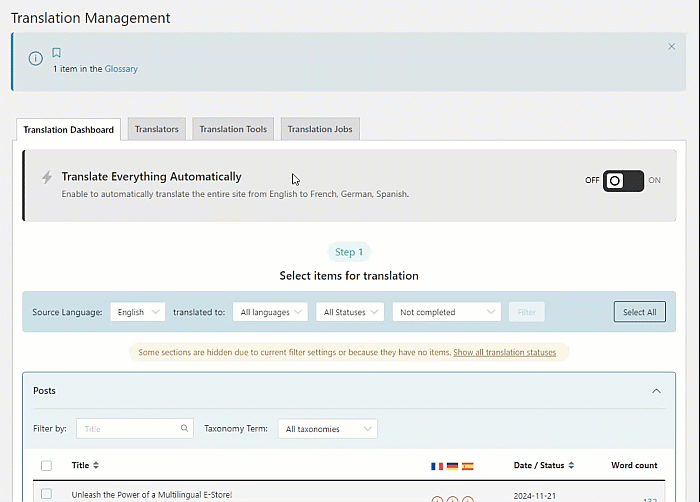This screenshot has height=502, width=700.
Task: Click the lightning bolt automatic translation icon
Action: point(47,177)
